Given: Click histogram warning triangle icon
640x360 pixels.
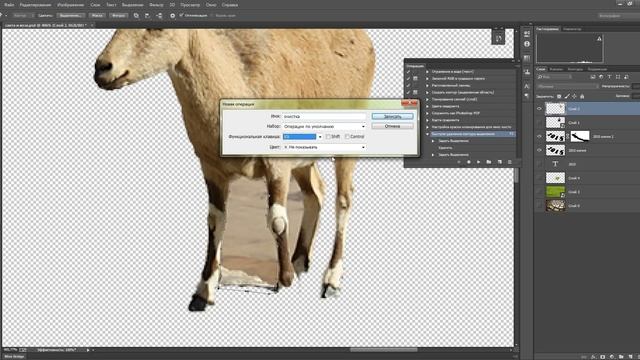Looking at the screenshot, I should pyautogui.click(x=599, y=39).
